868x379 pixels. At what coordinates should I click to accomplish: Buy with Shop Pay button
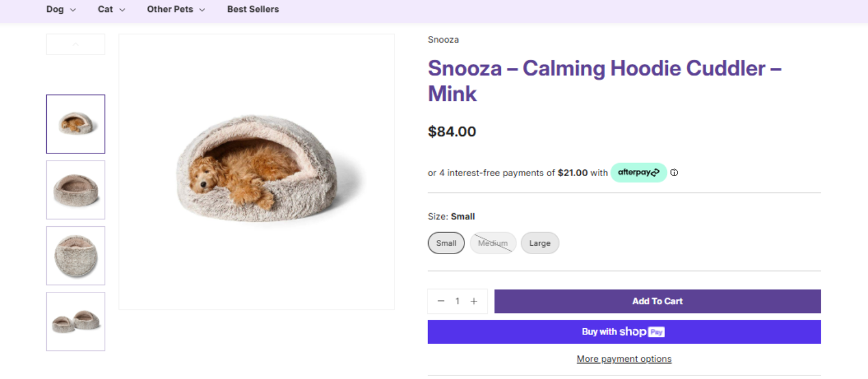[x=624, y=332]
